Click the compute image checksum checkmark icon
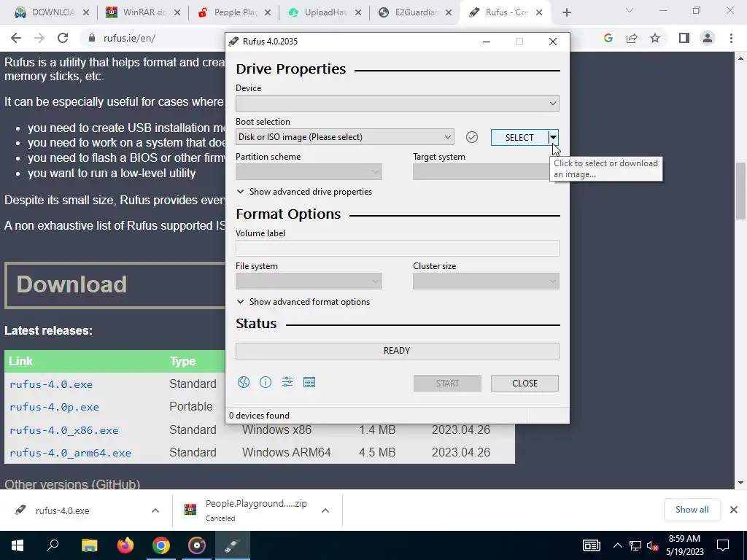The width and height of the screenshot is (747, 560). coord(472,137)
